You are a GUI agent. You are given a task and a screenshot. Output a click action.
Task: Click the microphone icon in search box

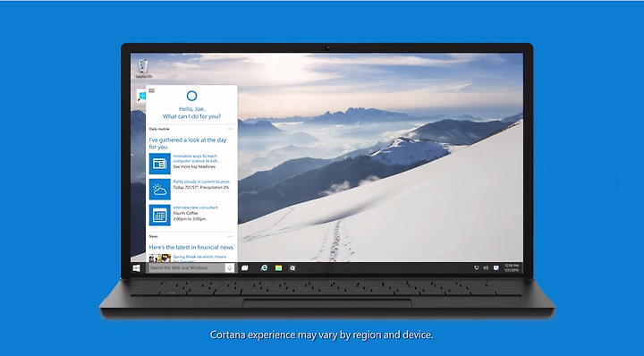[230, 267]
